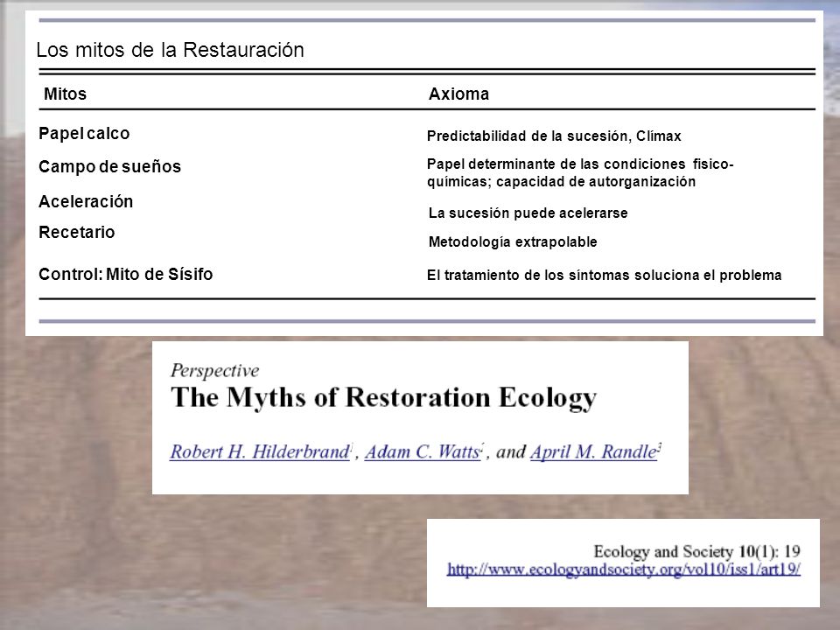Click 'Papel determinante de las condiciones' axiom text

pyautogui.click(x=580, y=172)
